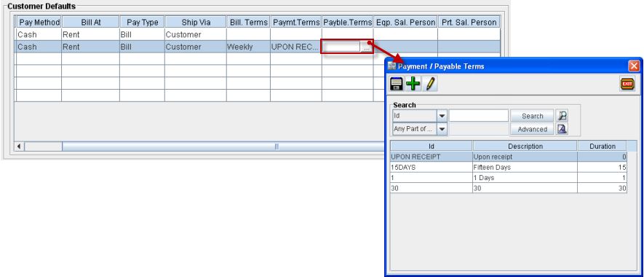Click the Paymt.Terms column header
Viewport: 644px width, 277px height.
click(x=296, y=22)
